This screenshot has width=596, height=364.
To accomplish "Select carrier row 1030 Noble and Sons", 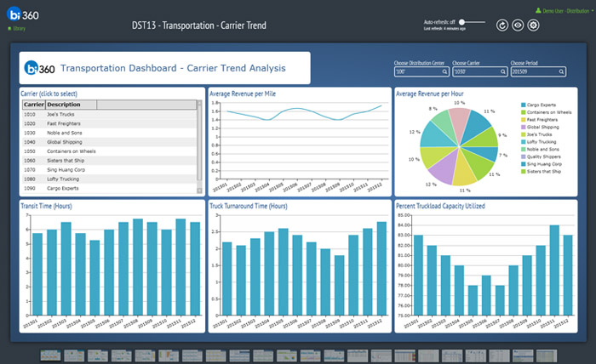I will (110, 133).
